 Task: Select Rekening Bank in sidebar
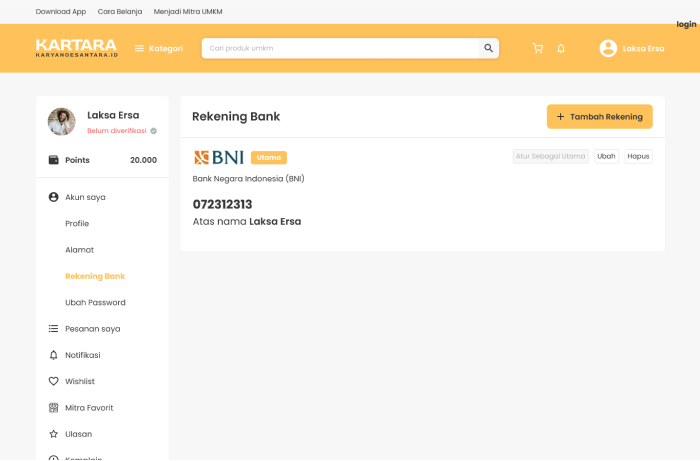[x=95, y=276]
